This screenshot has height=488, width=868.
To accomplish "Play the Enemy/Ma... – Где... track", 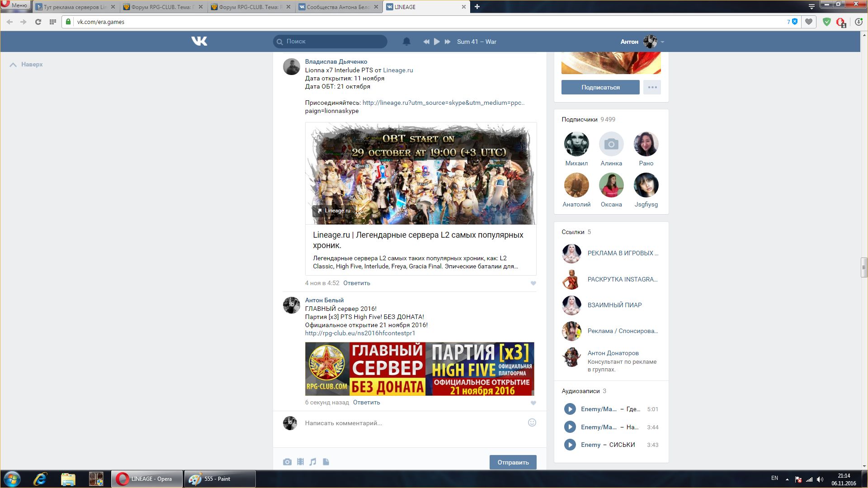I will pyautogui.click(x=570, y=409).
